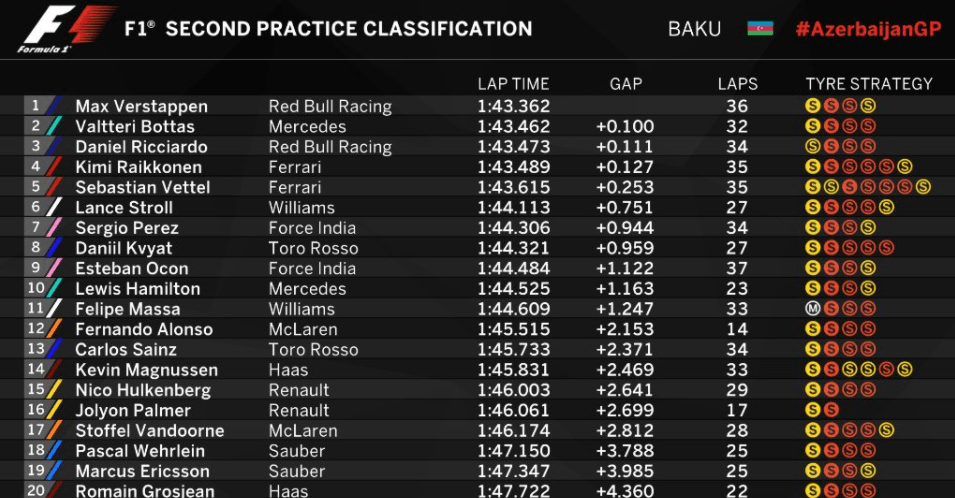The width and height of the screenshot is (955, 498).
Task: Click the GAP column header
Action: pos(626,84)
